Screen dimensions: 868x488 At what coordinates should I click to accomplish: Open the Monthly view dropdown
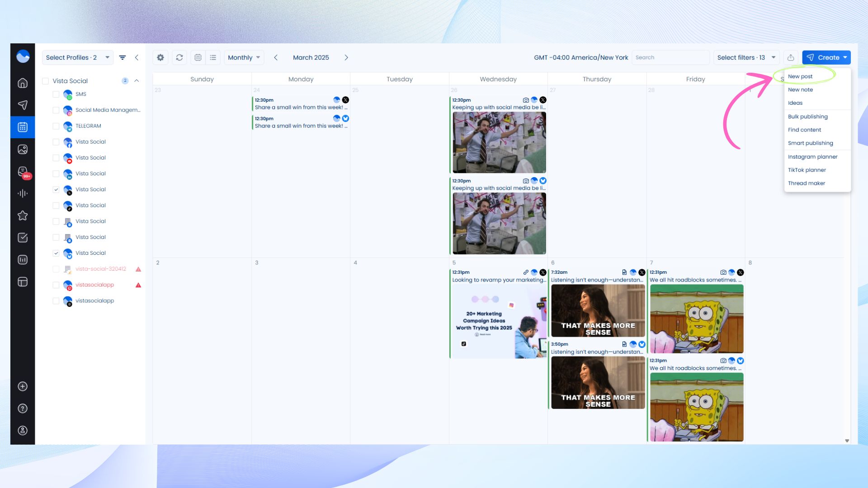point(244,57)
